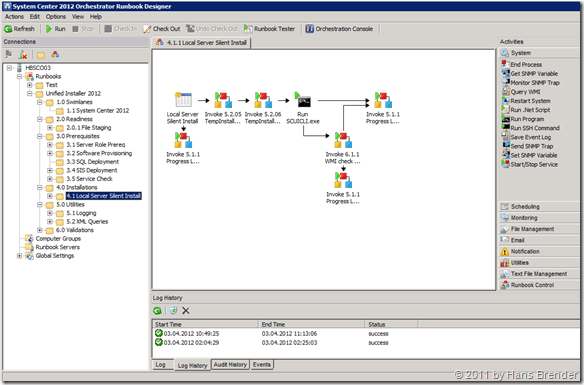
Task: Click the Save Event Log activity
Action: click(526, 137)
